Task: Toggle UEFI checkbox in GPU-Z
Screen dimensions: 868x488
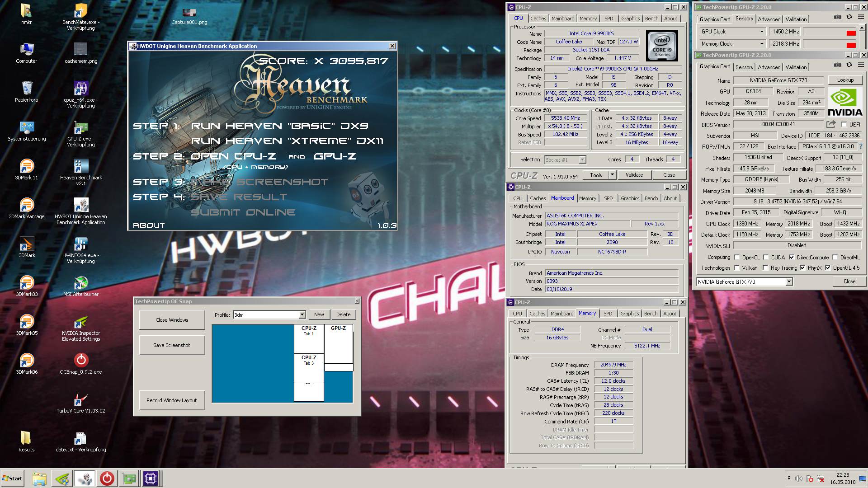Action: point(844,124)
